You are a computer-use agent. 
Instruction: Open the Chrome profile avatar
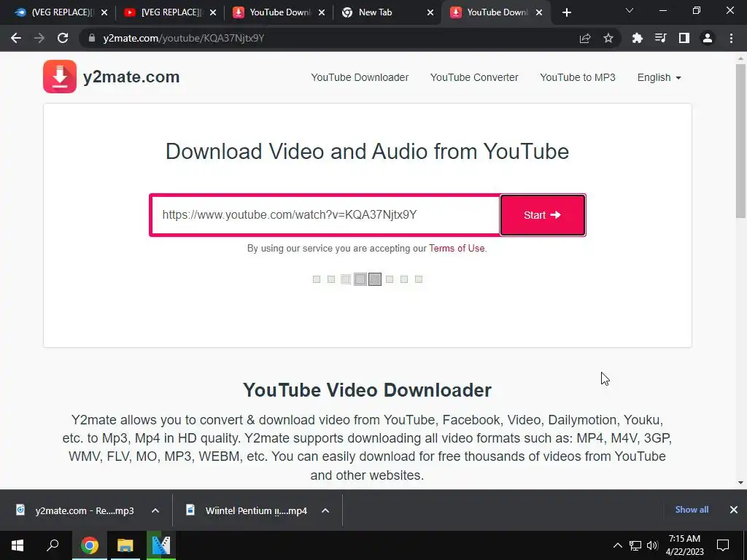tap(708, 38)
